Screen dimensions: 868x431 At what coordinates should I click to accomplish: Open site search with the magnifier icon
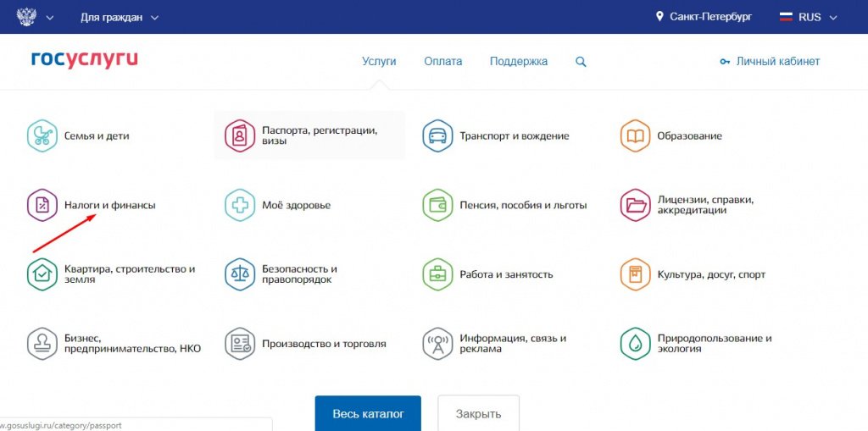[581, 62]
